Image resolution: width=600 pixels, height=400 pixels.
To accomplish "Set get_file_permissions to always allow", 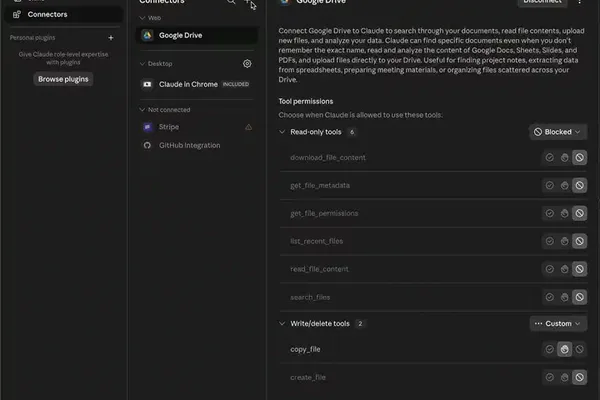I will (x=549, y=214).
